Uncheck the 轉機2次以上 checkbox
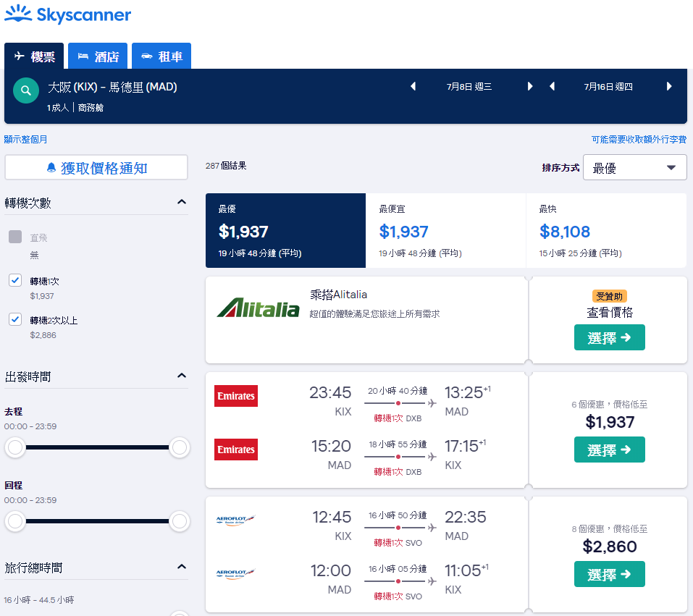 (x=15, y=319)
